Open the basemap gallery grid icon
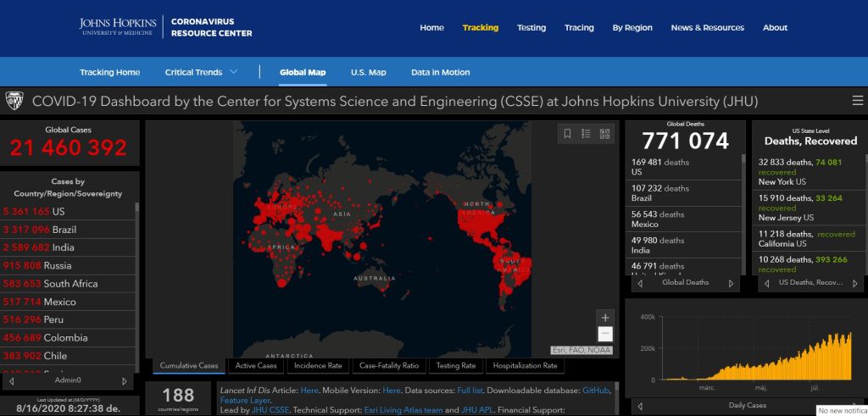Viewport: 868px width, 416px height. [x=604, y=133]
